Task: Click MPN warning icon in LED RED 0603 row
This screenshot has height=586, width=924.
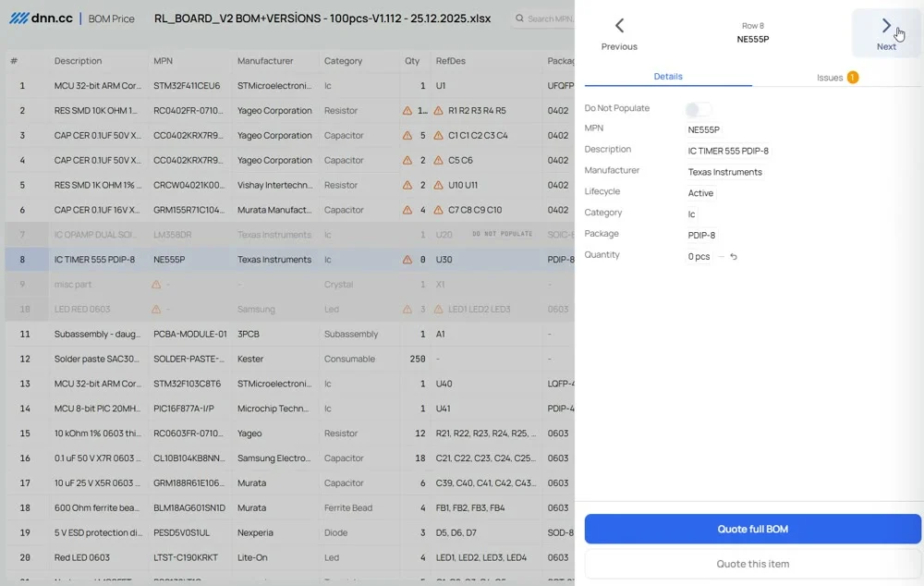Action: pos(156,309)
